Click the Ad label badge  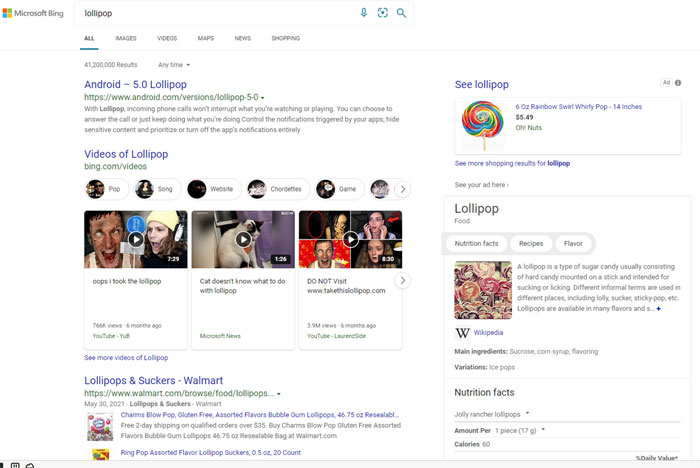tap(666, 83)
